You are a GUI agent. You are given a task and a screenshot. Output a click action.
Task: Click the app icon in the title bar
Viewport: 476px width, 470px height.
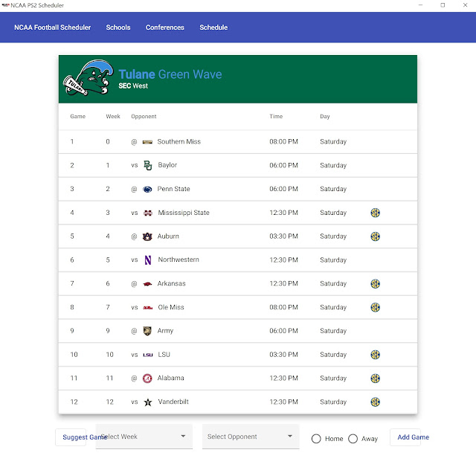click(5, 5)
